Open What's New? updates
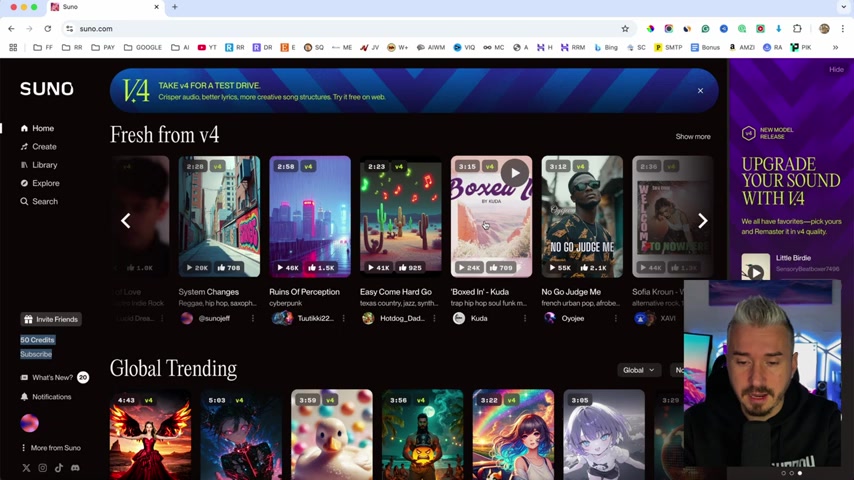 point(47,378)
